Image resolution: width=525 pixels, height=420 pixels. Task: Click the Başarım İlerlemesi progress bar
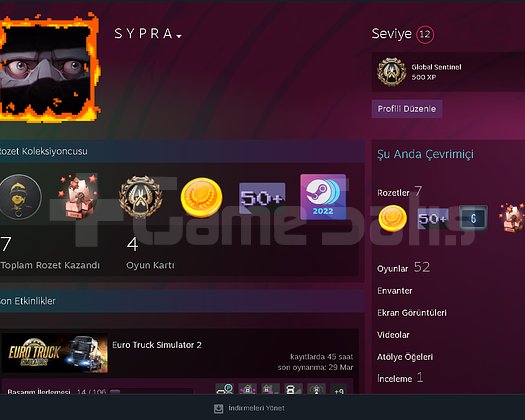(x=151, y=392)
